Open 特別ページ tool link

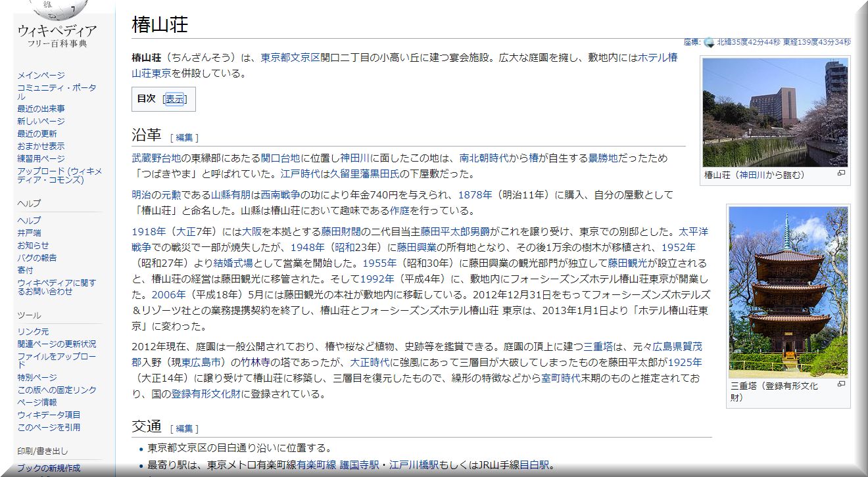(37, 378)
